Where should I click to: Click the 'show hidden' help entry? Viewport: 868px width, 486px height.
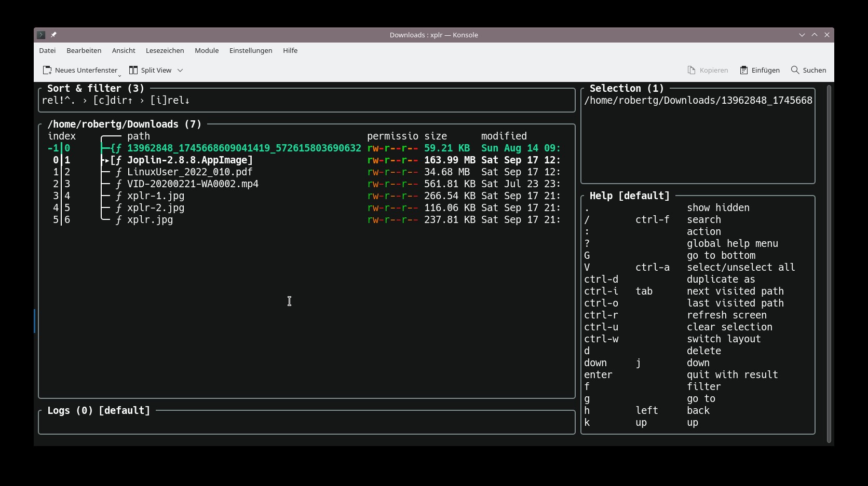(x=718, y=207)
